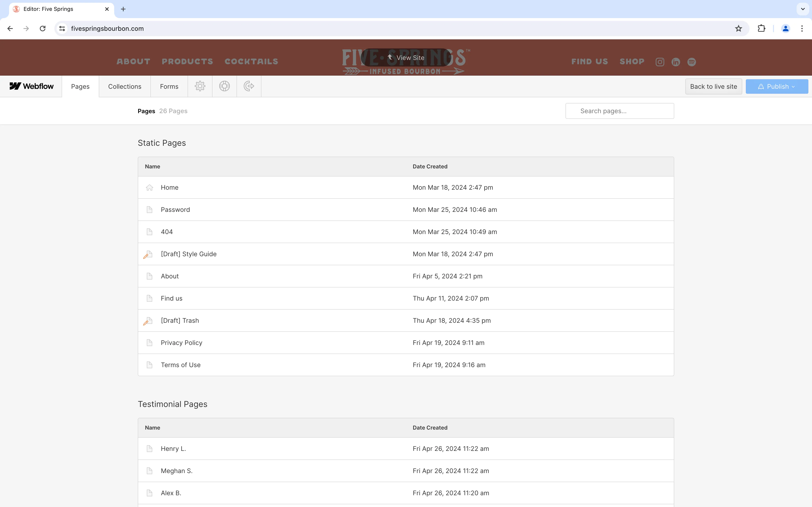Switch to the Collections tab
812x507 pixels.
(124, 86)
